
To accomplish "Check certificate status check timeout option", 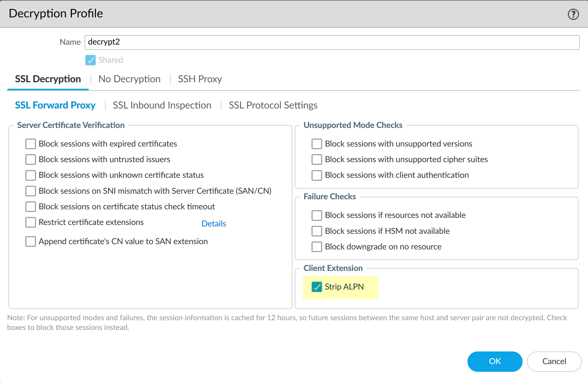I will [31, 207].
